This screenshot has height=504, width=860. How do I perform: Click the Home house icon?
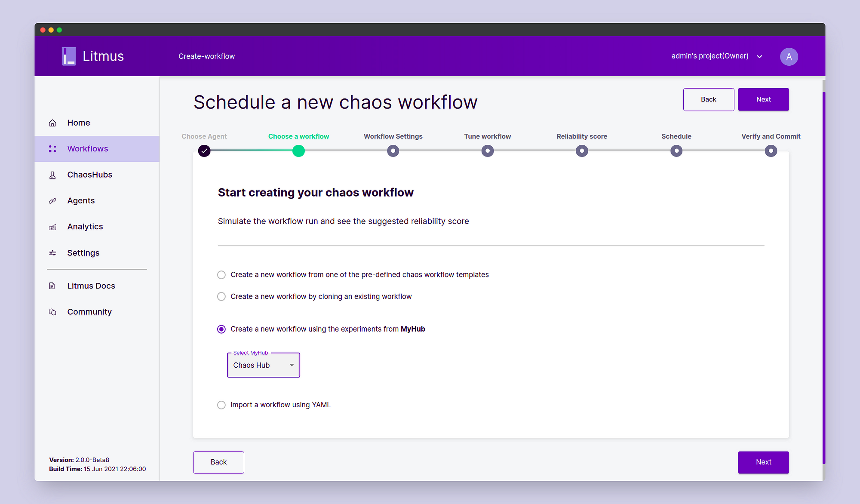[52, 123]
